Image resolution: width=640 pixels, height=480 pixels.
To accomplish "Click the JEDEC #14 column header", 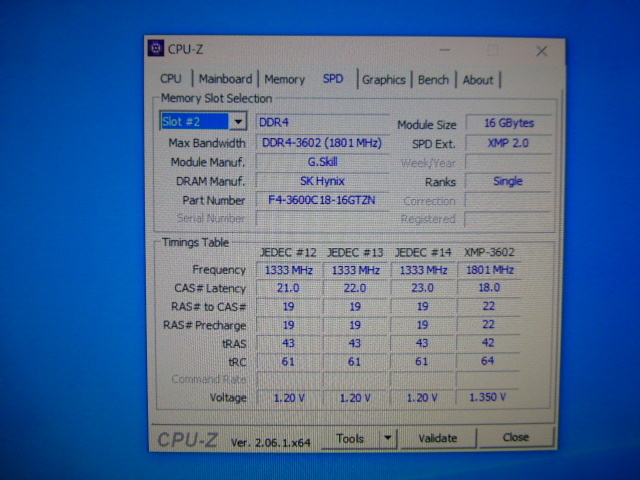I will coord(423,252).
